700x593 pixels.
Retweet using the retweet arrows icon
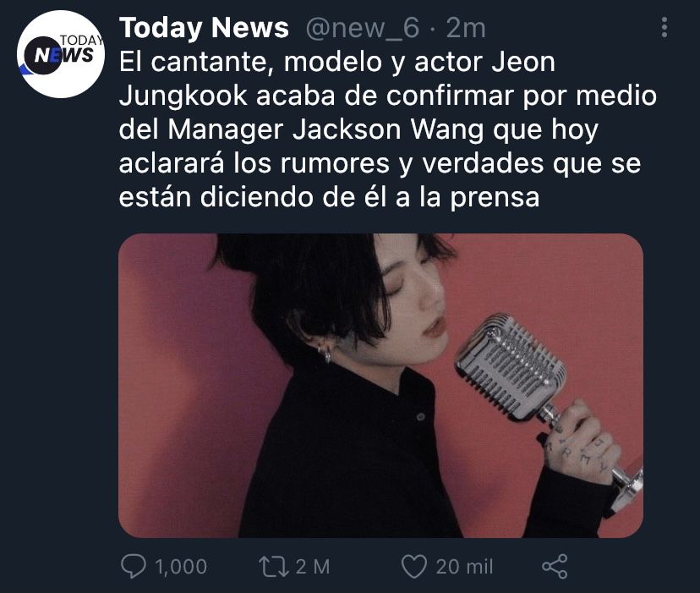274,566
